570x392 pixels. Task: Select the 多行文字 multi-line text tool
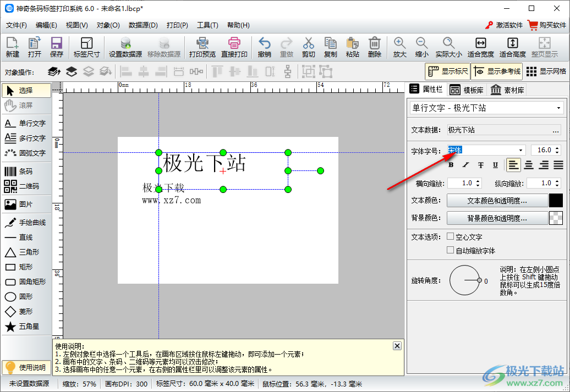[x=26, y=139]
